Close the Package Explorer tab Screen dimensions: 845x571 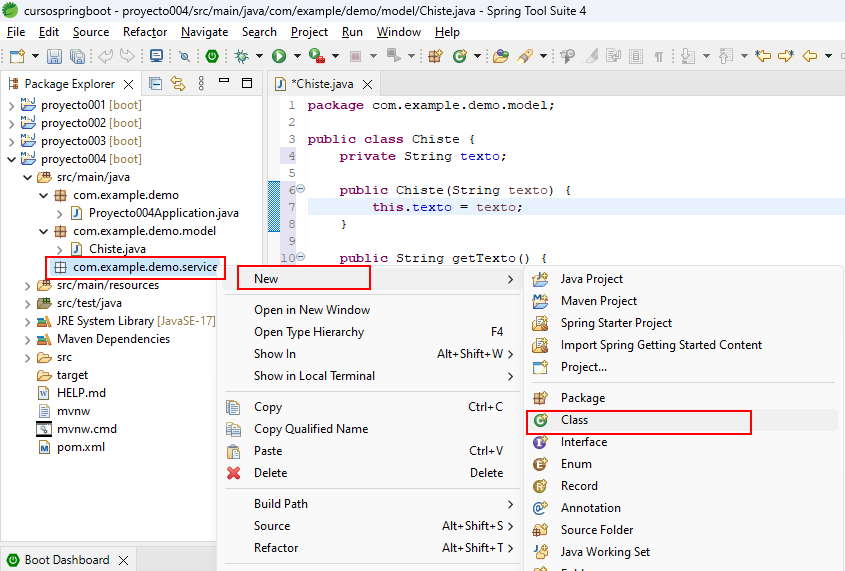point(128,85)
